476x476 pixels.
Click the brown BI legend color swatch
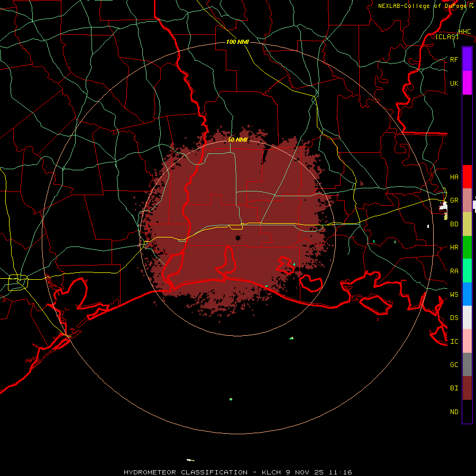[467, 388]
